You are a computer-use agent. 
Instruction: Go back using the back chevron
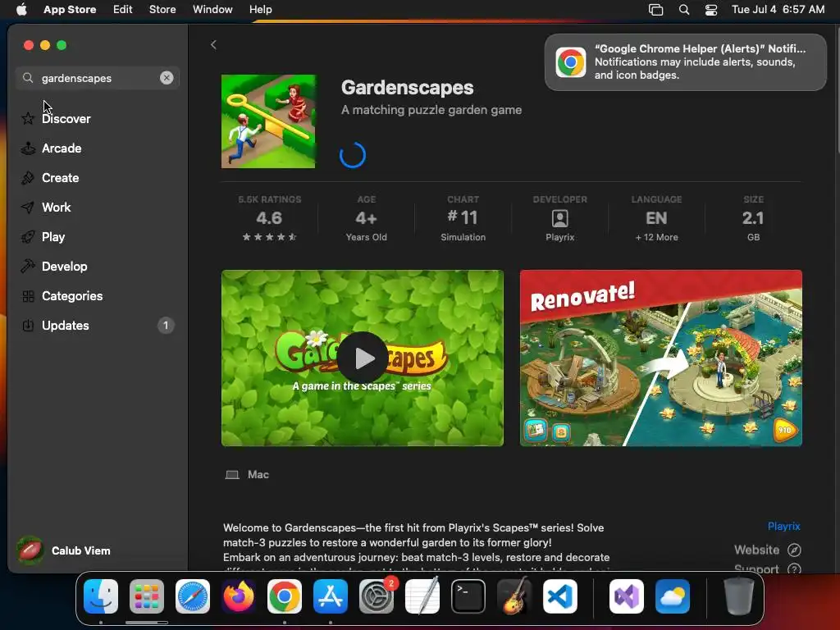tap(213, 45)
